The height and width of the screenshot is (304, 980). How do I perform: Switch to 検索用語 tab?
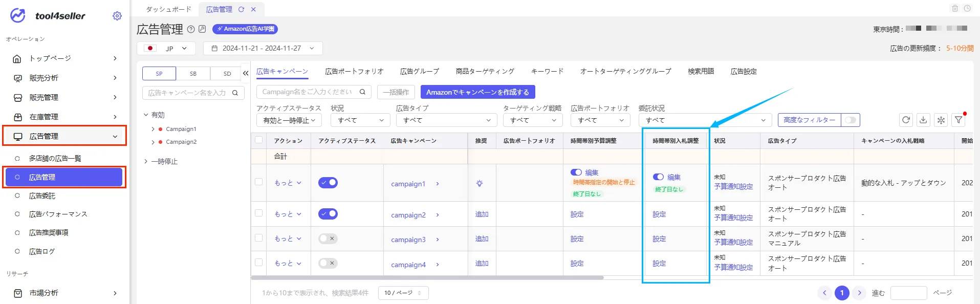click(701, 71)
